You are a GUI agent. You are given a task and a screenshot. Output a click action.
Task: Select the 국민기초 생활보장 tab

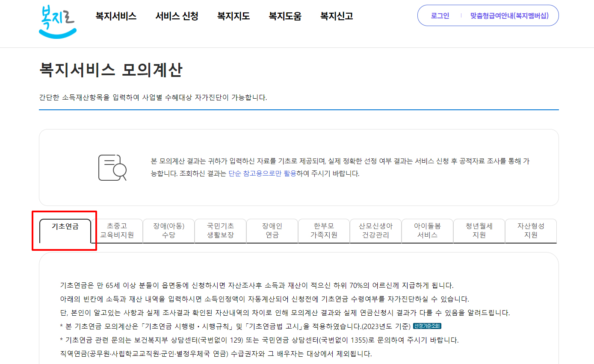pyautogui.click(x=220, y=231)
